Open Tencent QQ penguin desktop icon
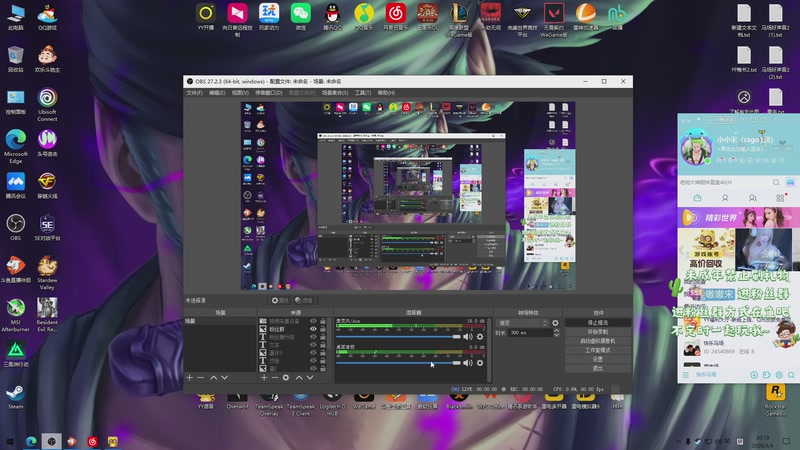The image size is (800, 450). coord(332,17)
